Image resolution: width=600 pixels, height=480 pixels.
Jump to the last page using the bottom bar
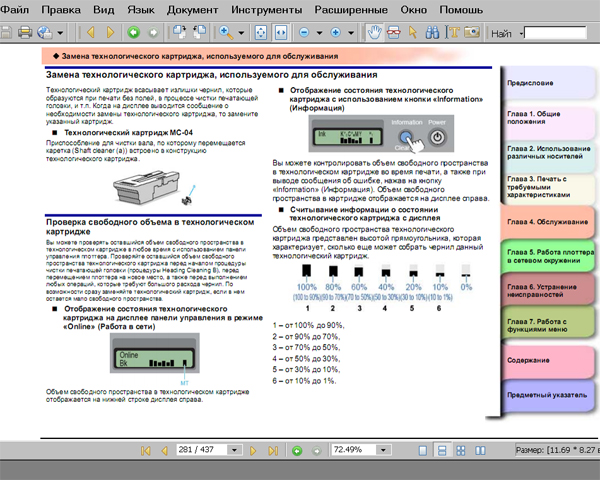click(273, 451)
